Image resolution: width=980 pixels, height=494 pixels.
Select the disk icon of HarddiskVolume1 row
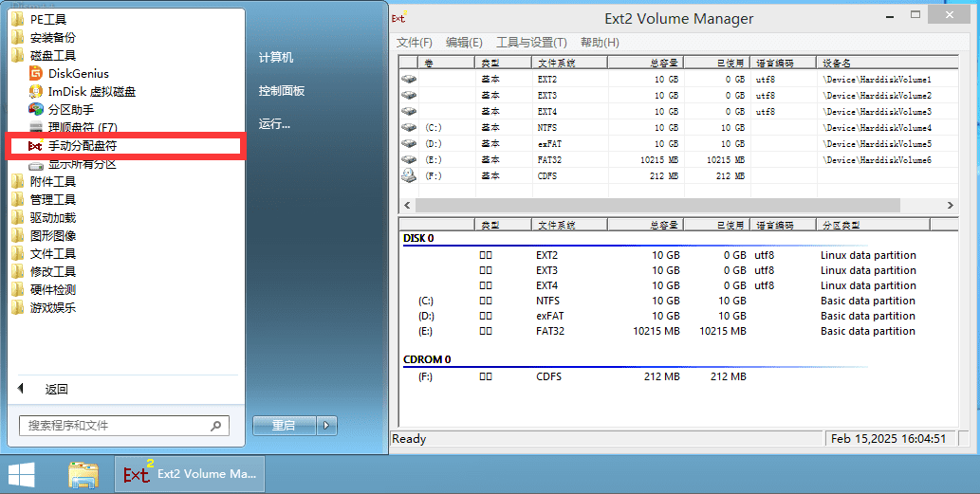click(409, 80)
